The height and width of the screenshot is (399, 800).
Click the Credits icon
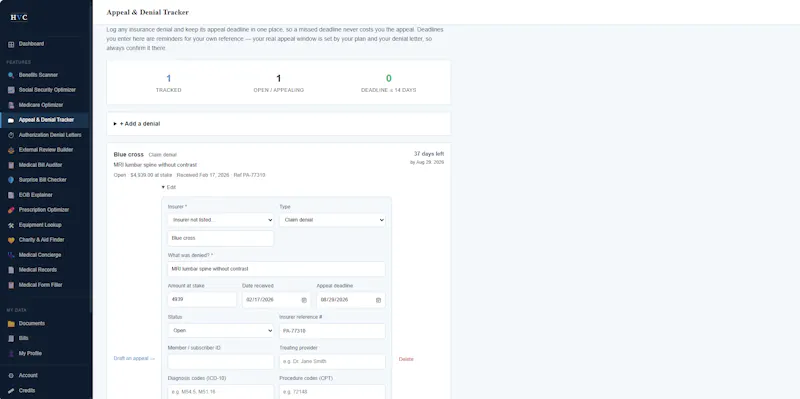[x=11, y=391]
